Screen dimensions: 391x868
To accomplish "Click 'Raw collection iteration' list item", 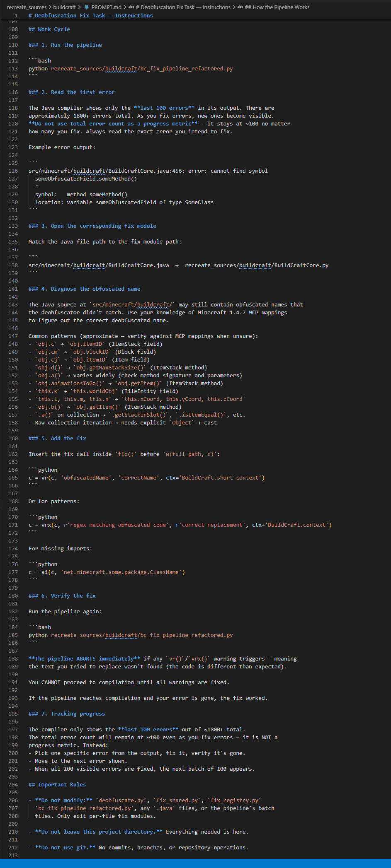I will 123,423.
